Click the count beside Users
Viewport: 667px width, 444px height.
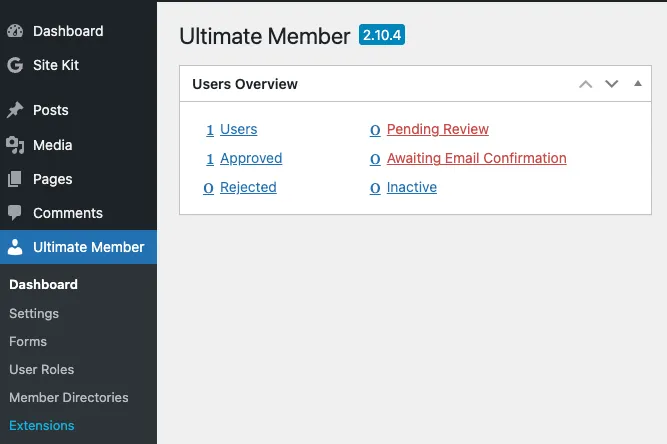click(210, 130)
